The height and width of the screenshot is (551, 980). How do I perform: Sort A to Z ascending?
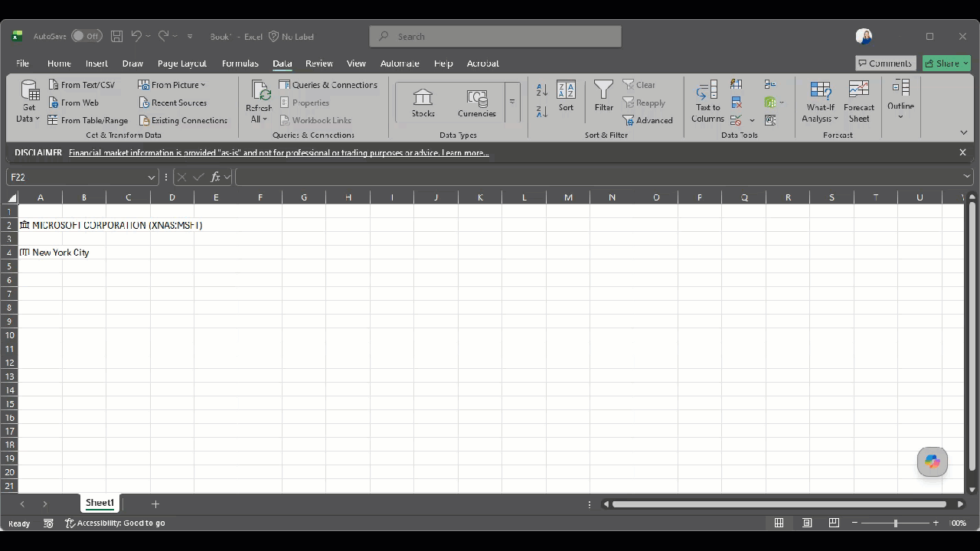click(542, 90)
